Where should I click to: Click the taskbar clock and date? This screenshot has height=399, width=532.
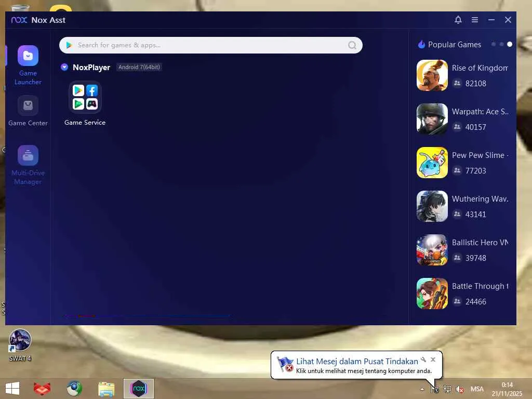(x=507, y=389)
